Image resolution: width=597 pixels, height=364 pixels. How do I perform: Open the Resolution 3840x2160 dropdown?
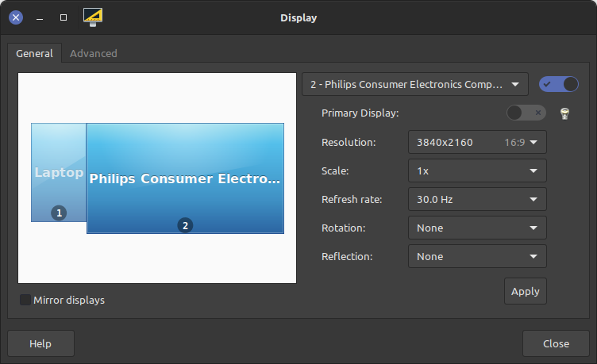pos(477,142)
